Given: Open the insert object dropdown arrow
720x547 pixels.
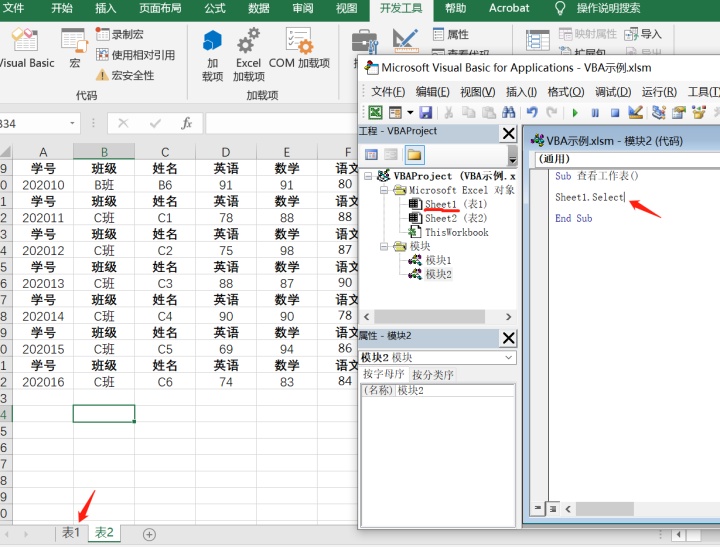Looking at the screenshot, I should [x=410, y=112].
